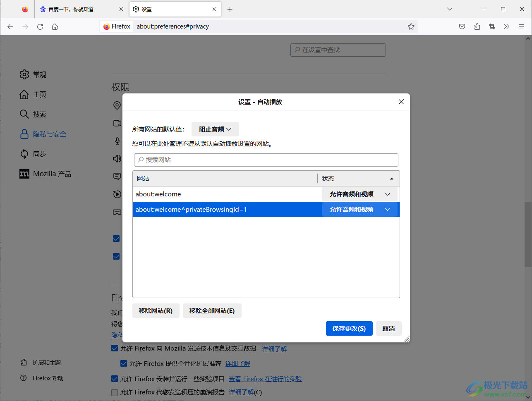532x401 pixels.
Task: Open 详细了解(C) crash reports link
Action: [245, 392]
